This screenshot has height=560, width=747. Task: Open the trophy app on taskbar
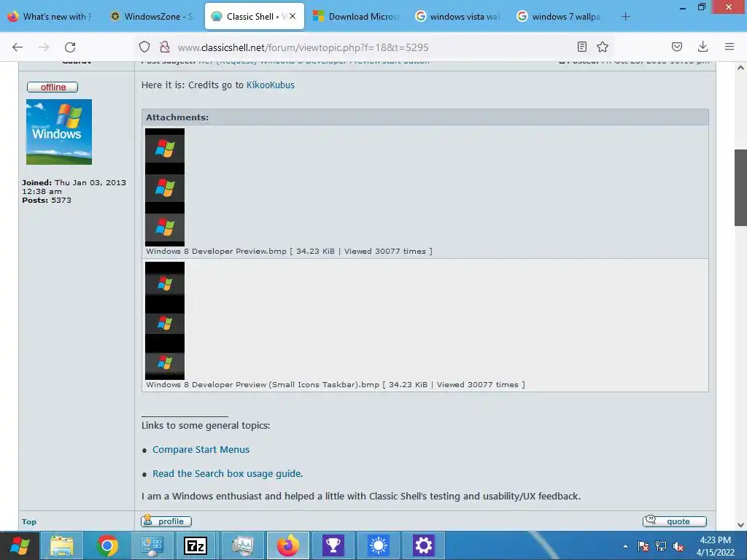pyautogui.click(x=333, y=545)
